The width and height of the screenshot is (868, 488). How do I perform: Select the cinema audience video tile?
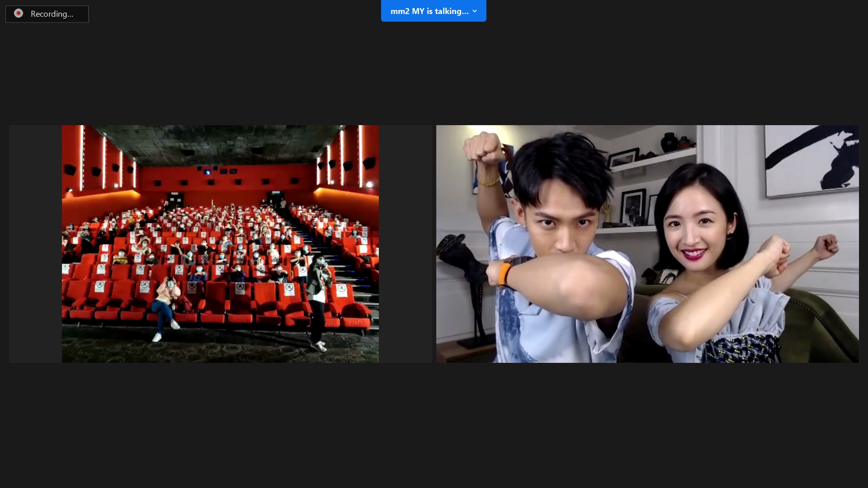[220, 244]
